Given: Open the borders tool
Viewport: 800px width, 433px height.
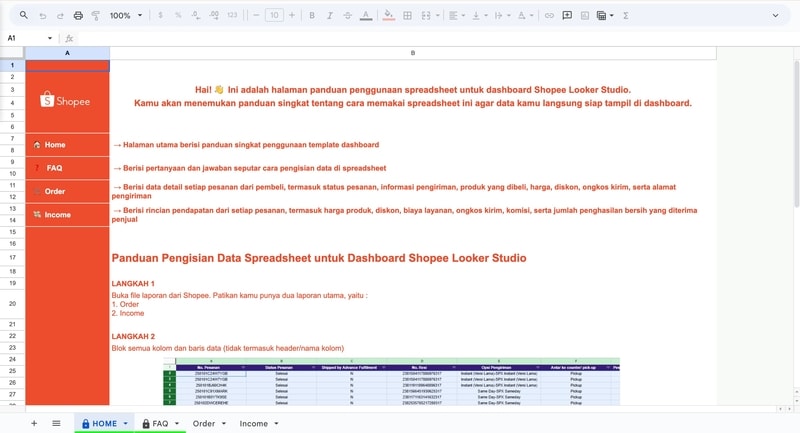Looking at the screenshot, I should (407, 16).
